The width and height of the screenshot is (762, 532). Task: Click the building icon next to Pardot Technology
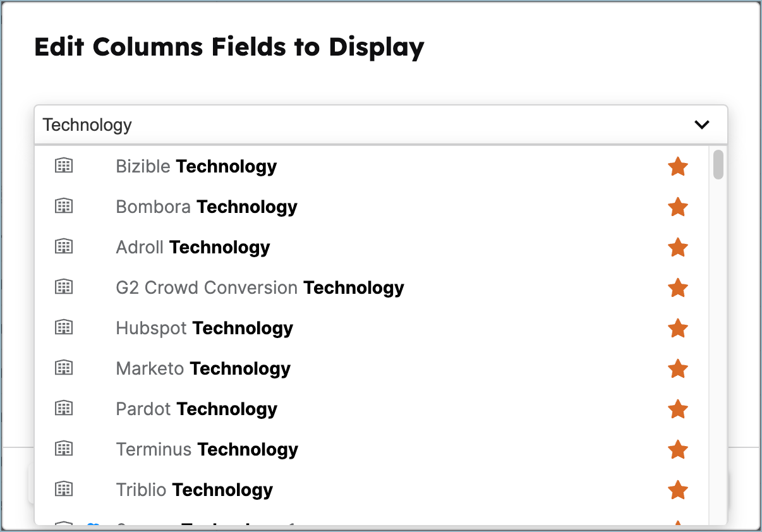tap(63, 408)
